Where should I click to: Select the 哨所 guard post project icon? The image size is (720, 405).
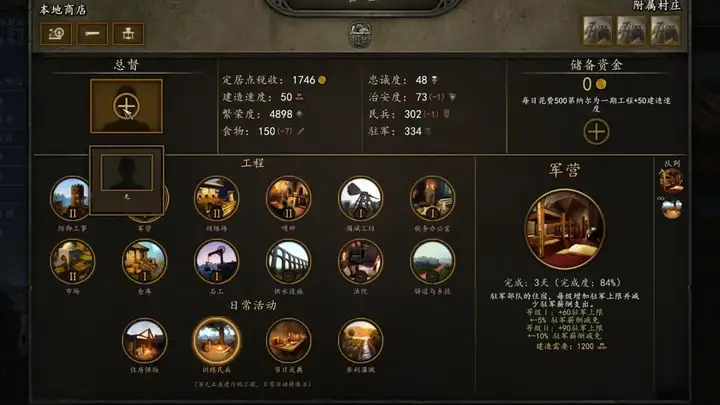[288, 198]
